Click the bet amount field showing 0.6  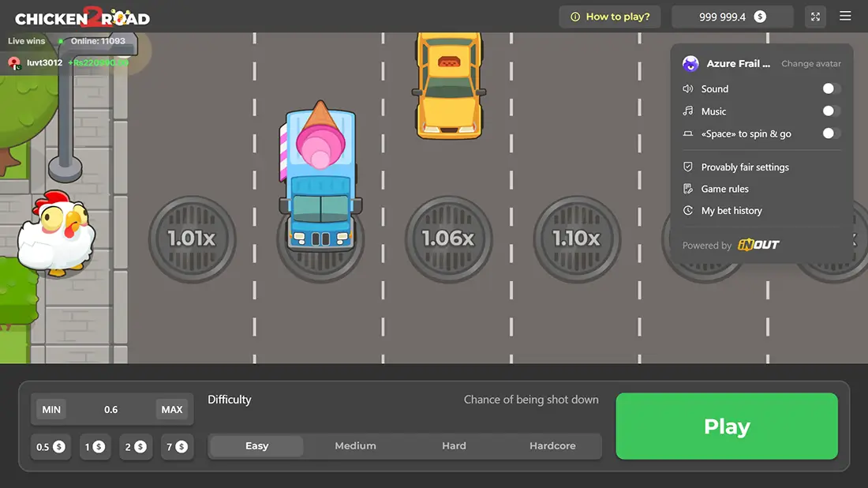click(x=111, y=409)
